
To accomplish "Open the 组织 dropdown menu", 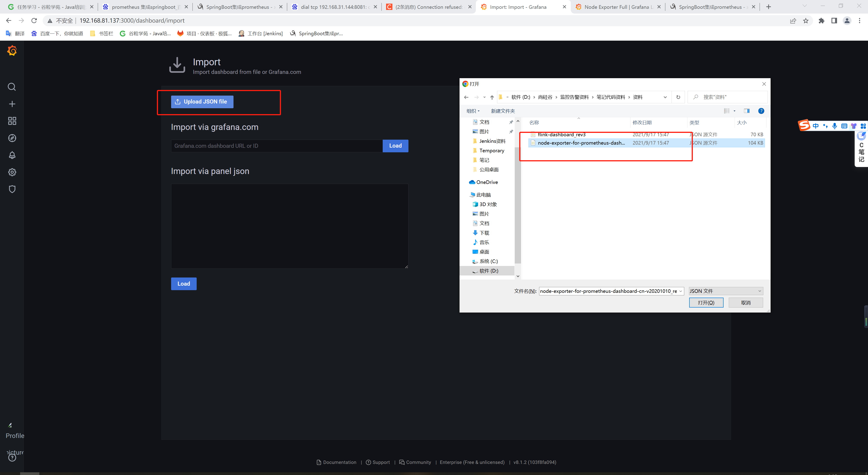I will [473, 111].
